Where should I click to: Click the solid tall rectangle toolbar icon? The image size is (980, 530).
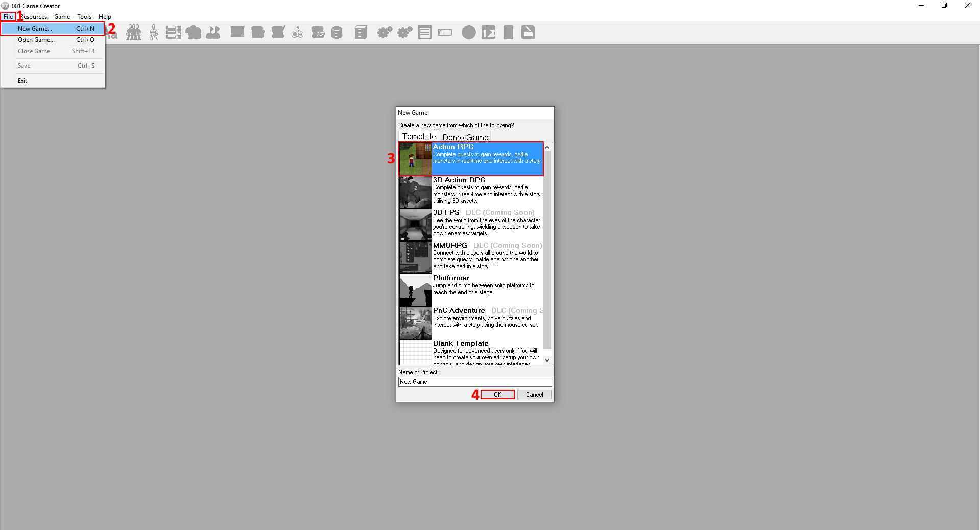509,32
